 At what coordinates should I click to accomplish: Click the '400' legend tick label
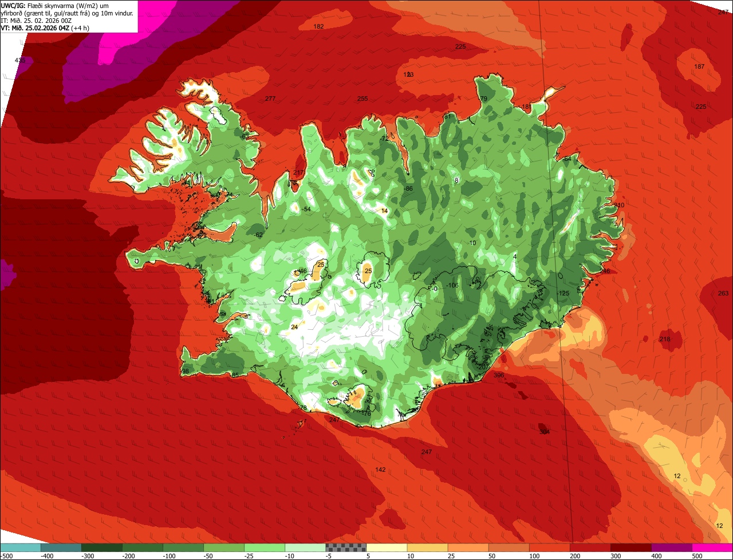pos(656,555)
